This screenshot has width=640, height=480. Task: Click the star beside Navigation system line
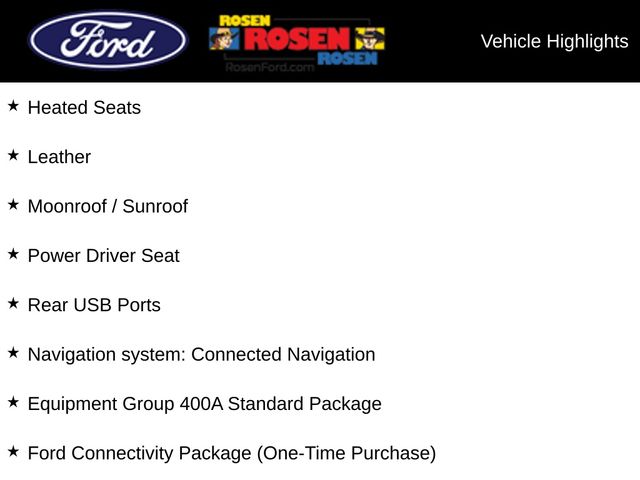tap(13, 352)
